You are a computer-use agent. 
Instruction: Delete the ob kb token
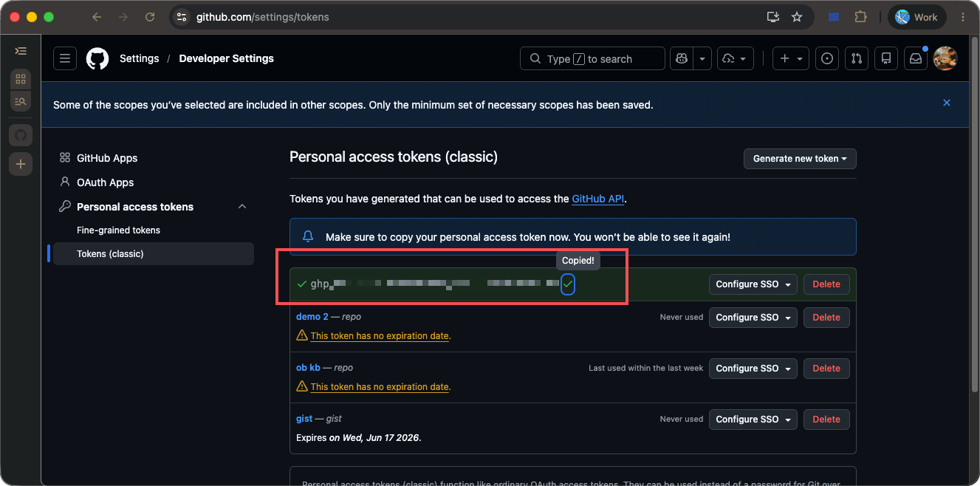pos(826,369)
